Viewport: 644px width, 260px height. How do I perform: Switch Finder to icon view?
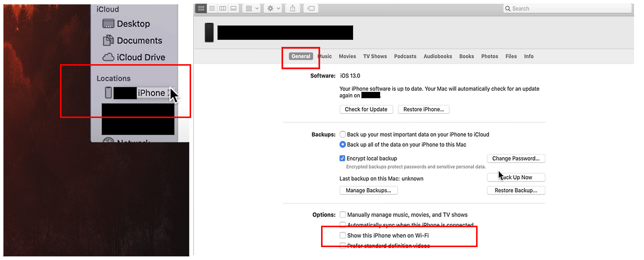click(201, 8)
